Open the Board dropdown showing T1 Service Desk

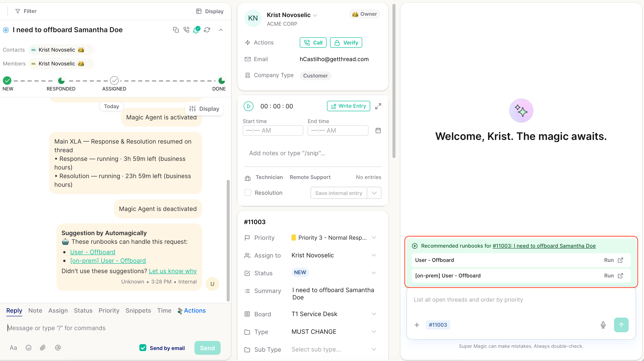point(374,314)
